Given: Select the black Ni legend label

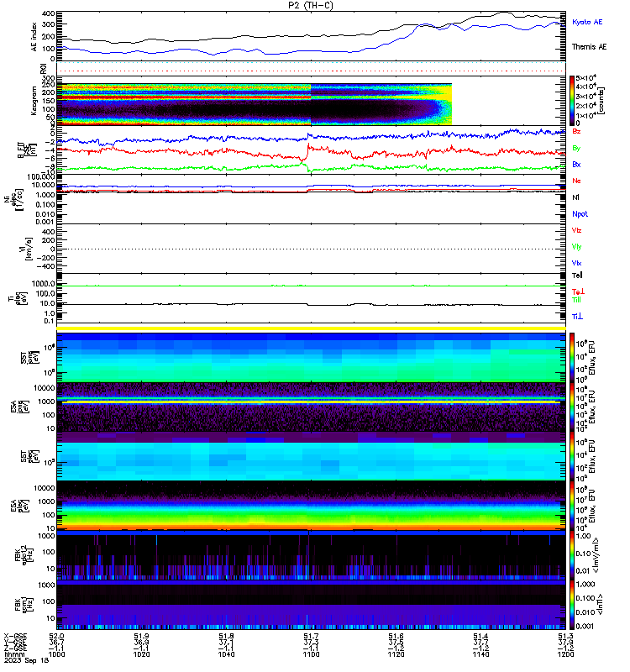Looking at the screenshot, I should (575, 197).
